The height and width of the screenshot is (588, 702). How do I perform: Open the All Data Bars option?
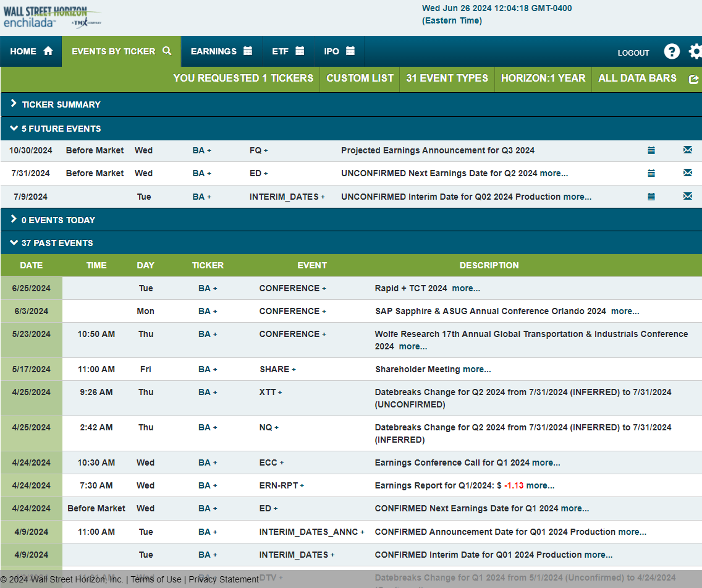tap(637, 79)
